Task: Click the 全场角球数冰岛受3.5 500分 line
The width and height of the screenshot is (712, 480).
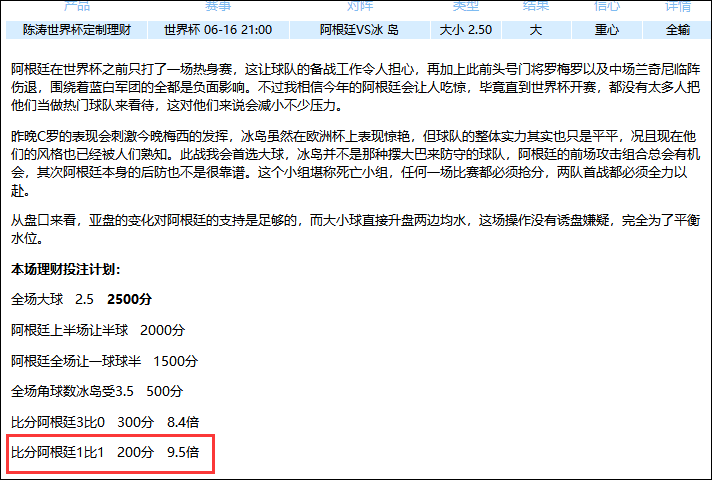Action: tap(97, 391)
